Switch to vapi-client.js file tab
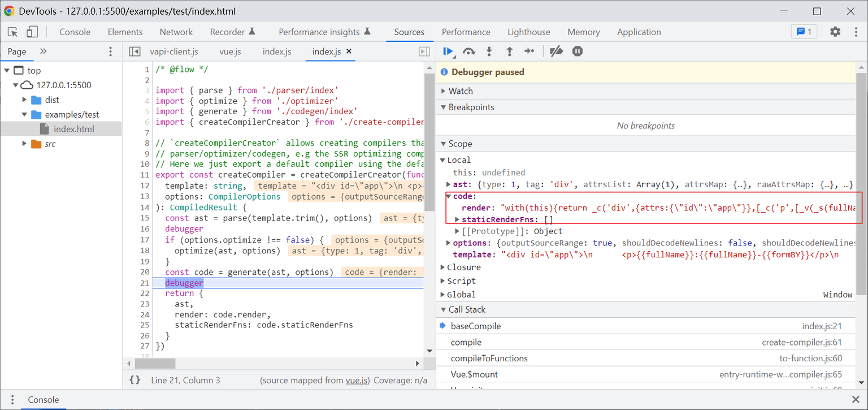The image size is (868, 410). tap(174, 51)
